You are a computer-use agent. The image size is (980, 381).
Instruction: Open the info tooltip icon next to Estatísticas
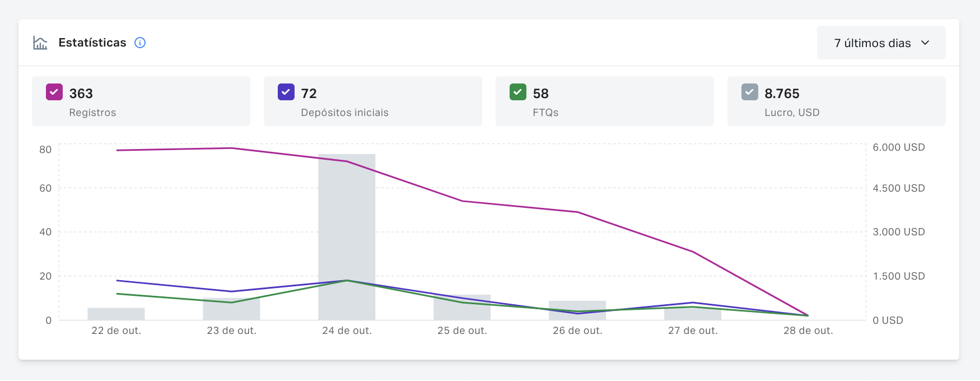click(140, 43)
